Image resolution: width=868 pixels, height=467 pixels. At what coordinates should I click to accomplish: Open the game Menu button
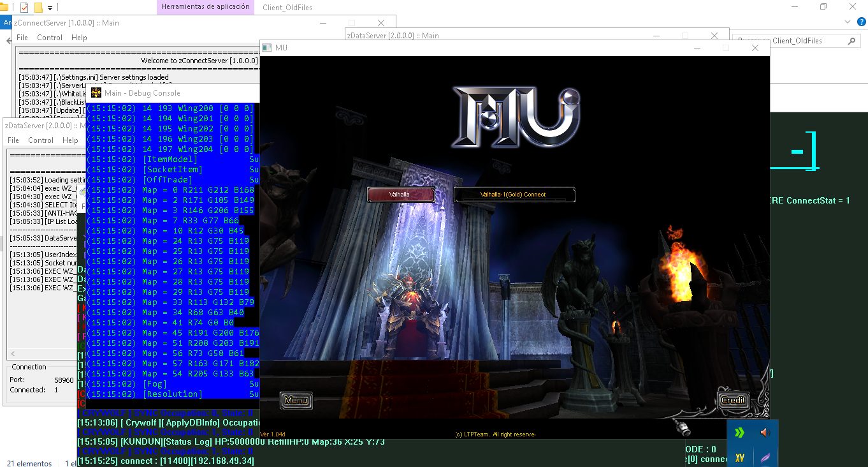click(x=296, y=401)
